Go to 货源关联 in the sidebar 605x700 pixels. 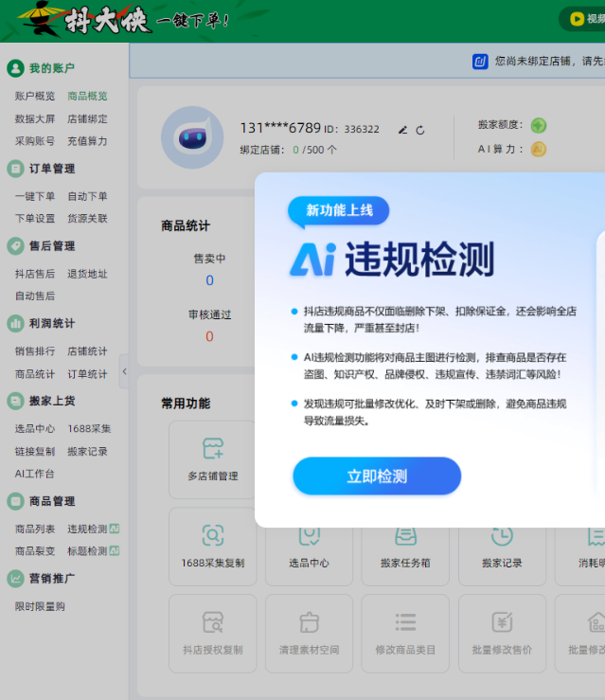pyautogui.click(x=87, y=218)
